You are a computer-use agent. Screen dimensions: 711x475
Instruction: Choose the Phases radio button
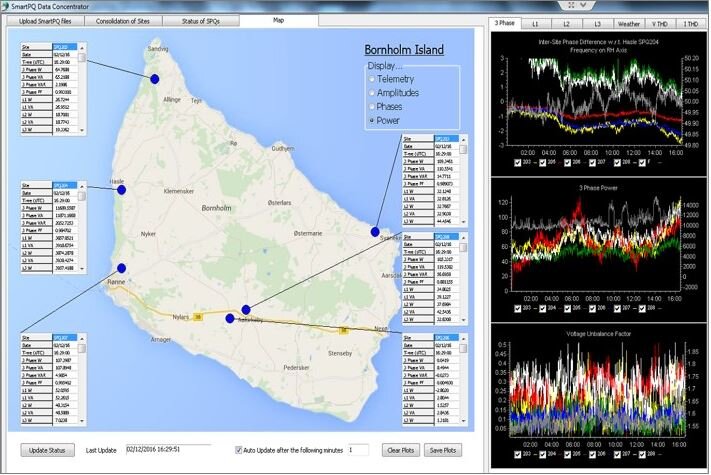pyautogui.click(x=373, y=106)
